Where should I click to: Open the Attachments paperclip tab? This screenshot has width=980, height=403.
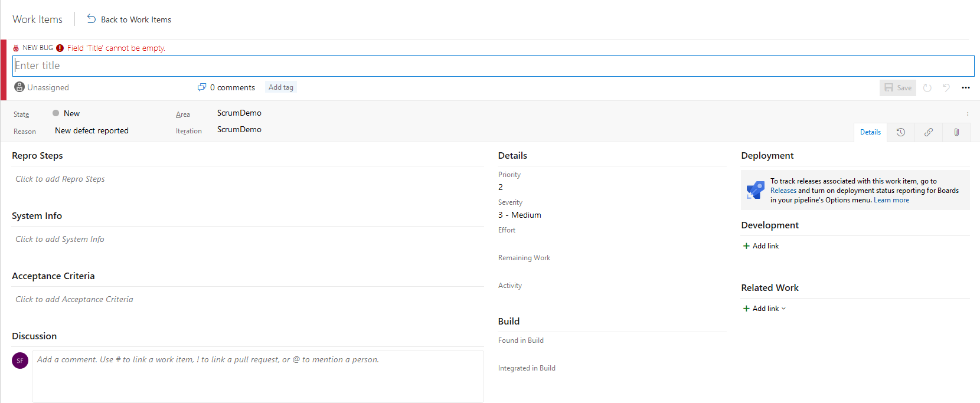click(956, 132)
